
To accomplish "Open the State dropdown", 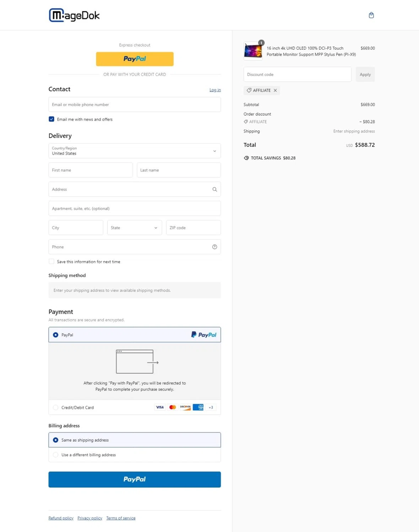I will click(x=135, y=228).
